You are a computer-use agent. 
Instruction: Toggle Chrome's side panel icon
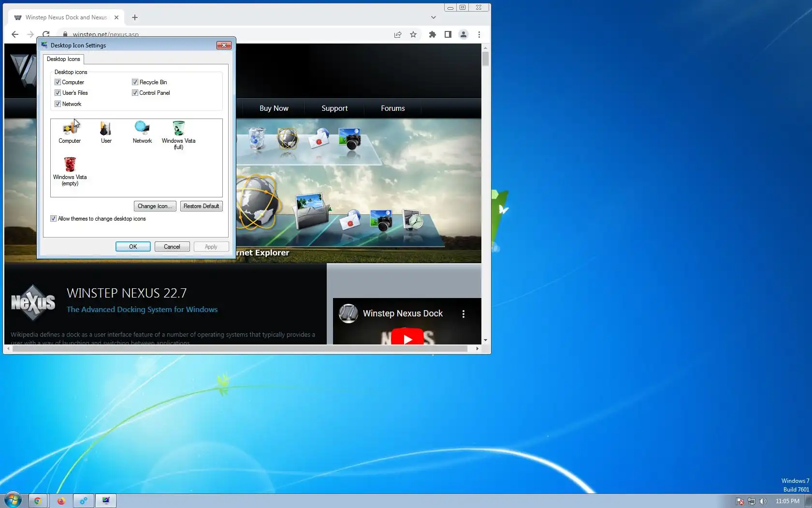448,34
